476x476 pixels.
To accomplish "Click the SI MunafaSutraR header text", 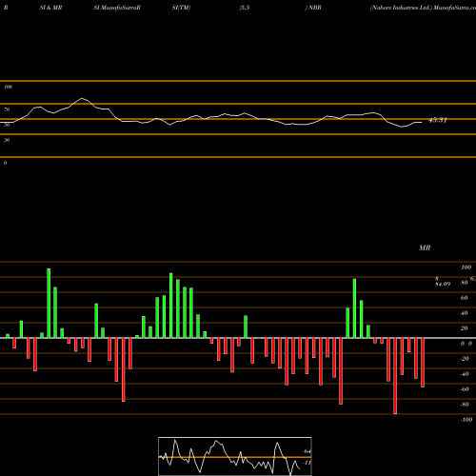I will click(x=117, y=8).
